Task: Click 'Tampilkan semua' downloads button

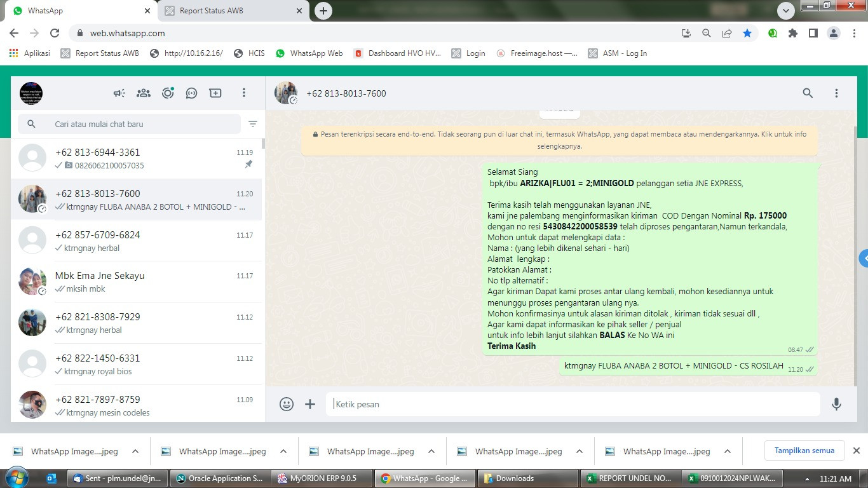Action: pos(804,451)
